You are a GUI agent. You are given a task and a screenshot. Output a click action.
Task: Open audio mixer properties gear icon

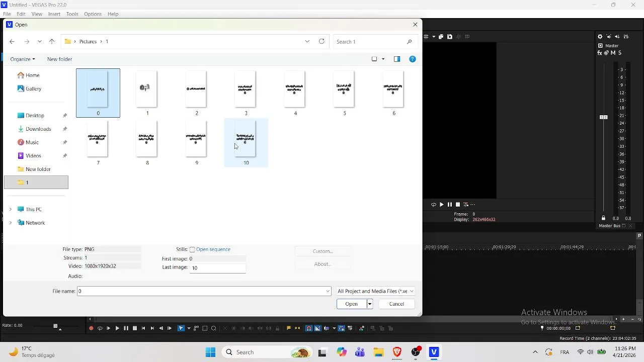pyautogui.click(x=600, y=37)
